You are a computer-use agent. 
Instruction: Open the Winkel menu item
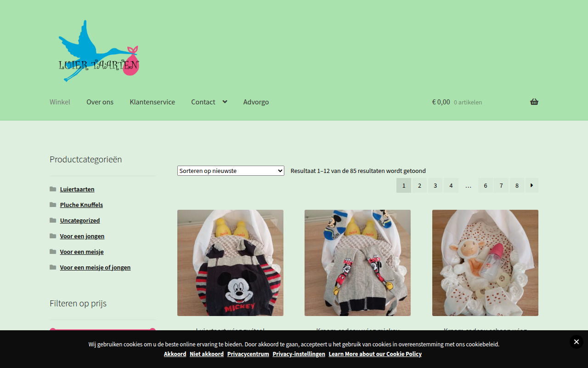60,102
